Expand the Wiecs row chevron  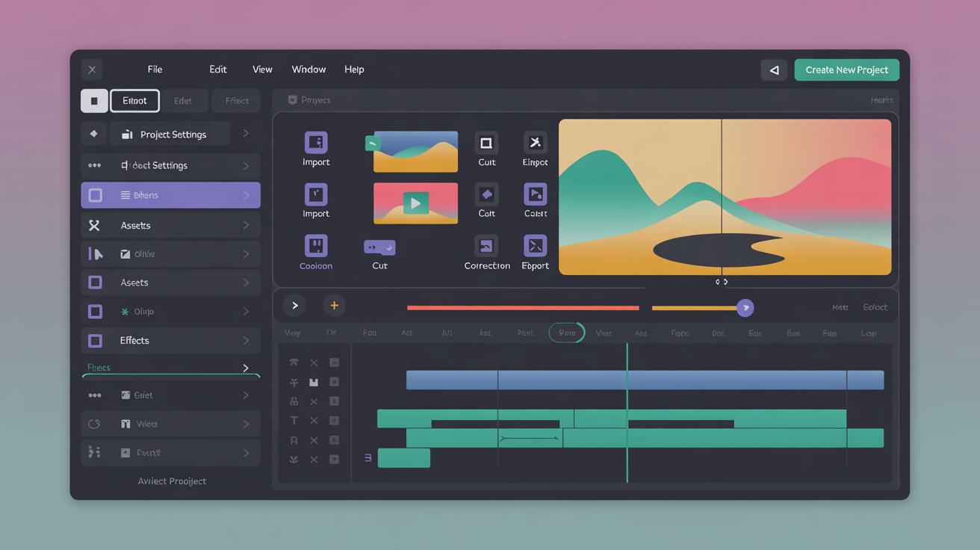[246, 424]
